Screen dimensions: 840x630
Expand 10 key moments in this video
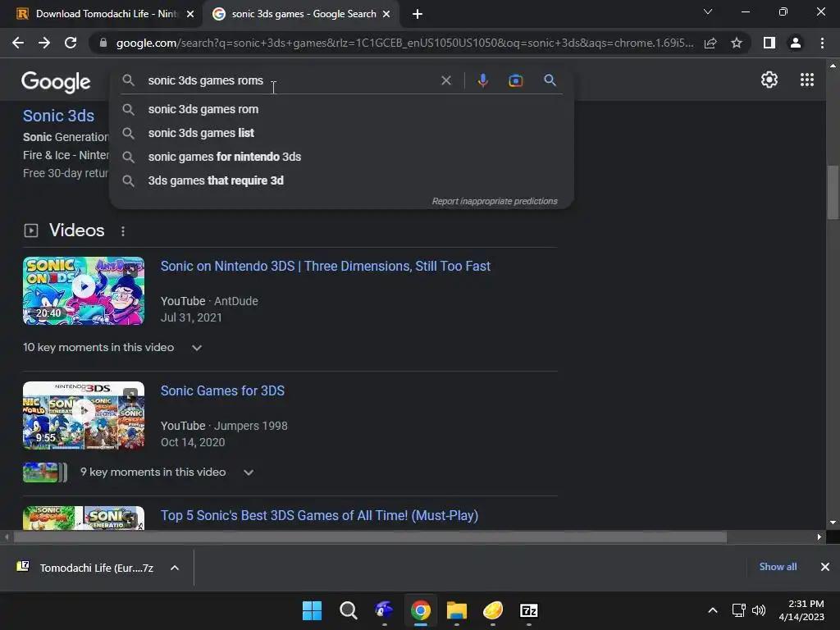click(x=197, y=348)
